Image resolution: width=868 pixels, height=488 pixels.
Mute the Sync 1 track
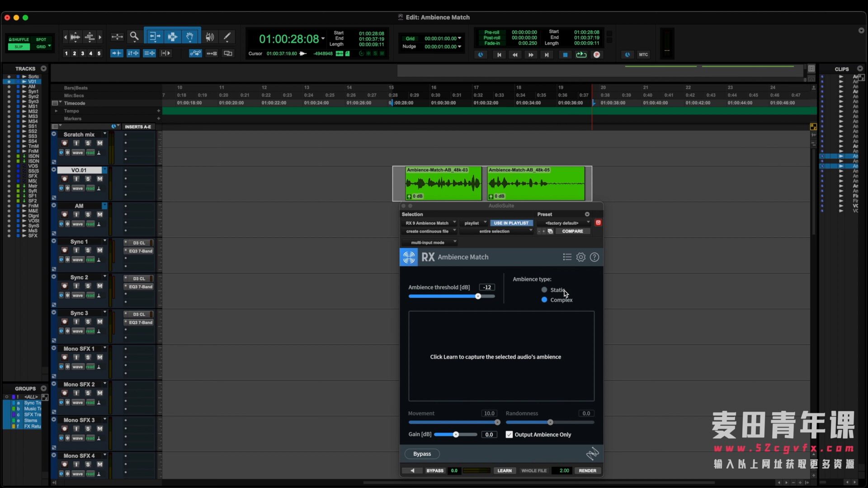click(100, 250)
